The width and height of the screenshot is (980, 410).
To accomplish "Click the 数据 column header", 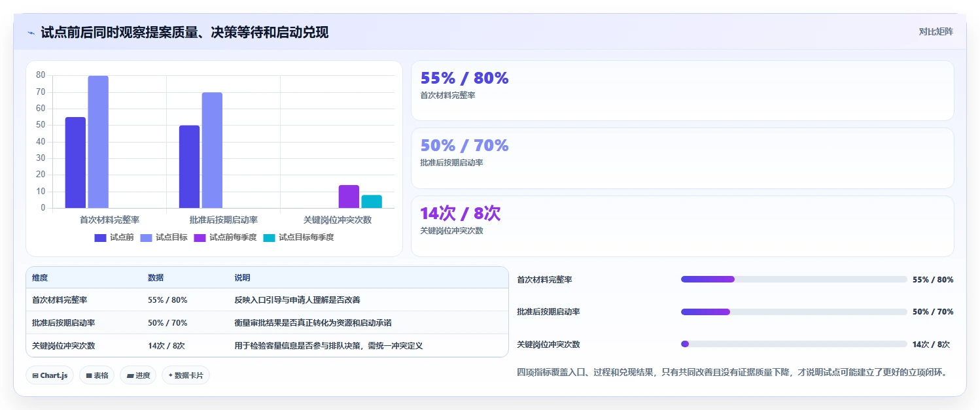I will tap(156, 278).
